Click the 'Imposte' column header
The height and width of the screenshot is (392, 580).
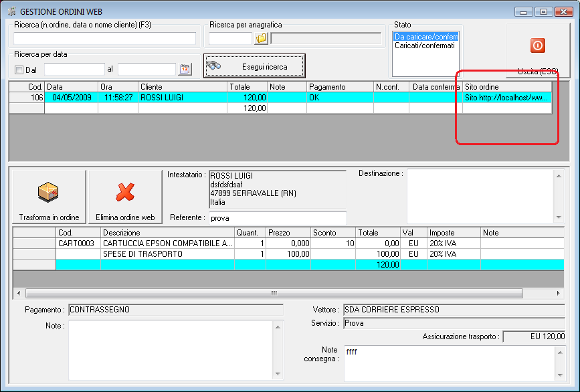click(x=454, y=233)
